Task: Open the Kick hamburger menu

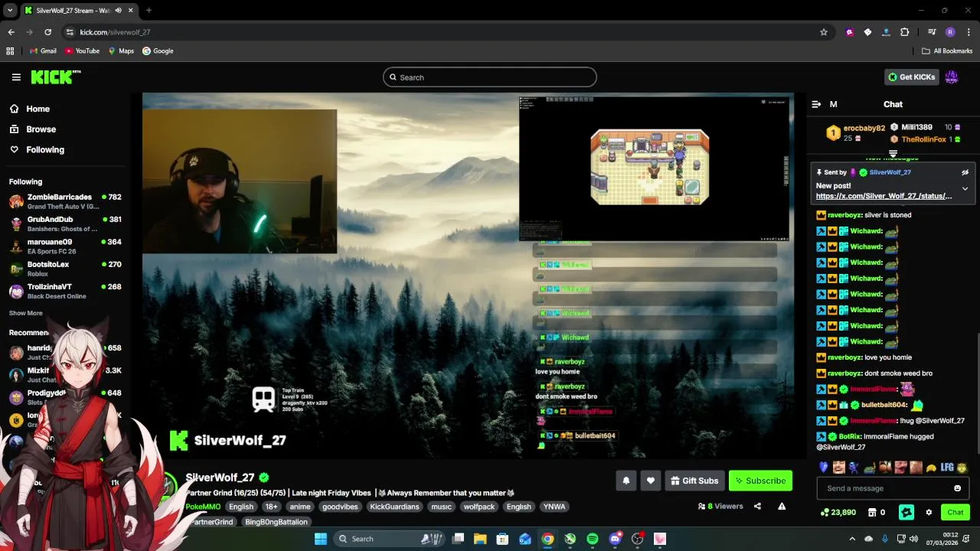Action: coord(16,77)
